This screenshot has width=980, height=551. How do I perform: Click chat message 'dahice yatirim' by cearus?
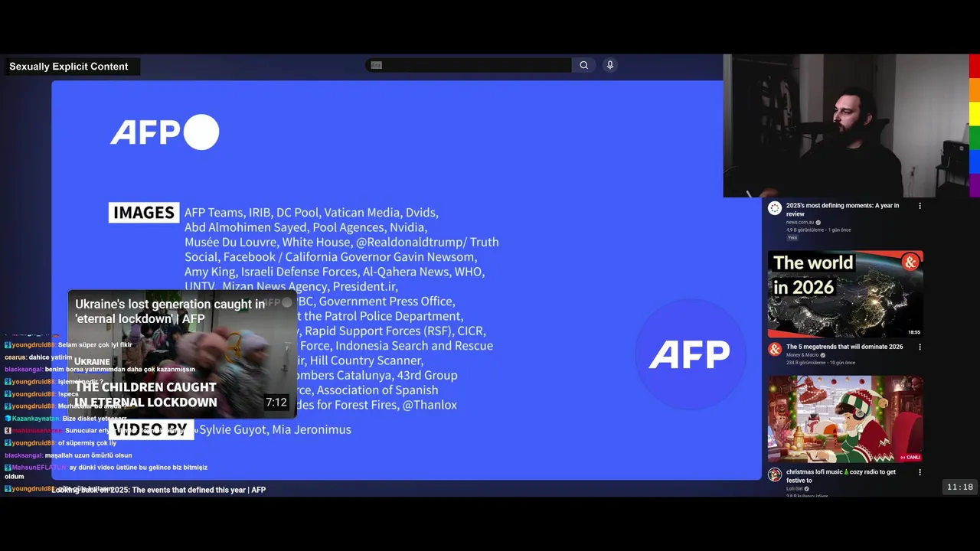pos(51,357)
